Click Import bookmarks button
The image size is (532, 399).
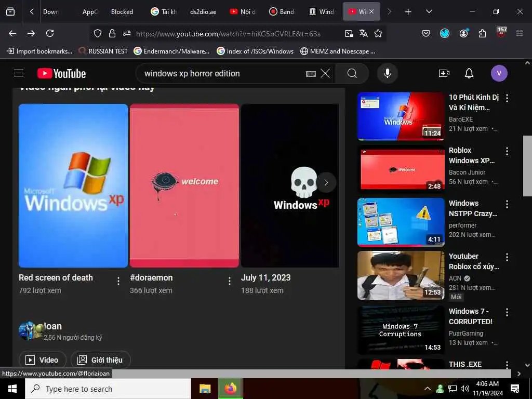[x=39, y=51]
